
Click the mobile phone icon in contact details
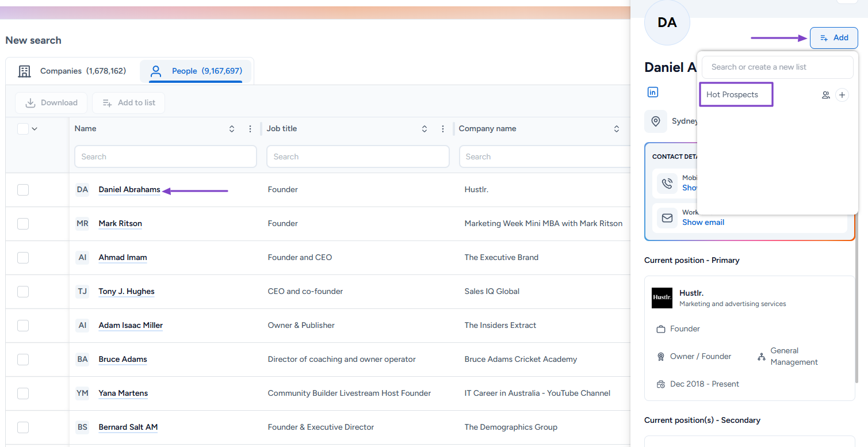click(x=667, y=184)
